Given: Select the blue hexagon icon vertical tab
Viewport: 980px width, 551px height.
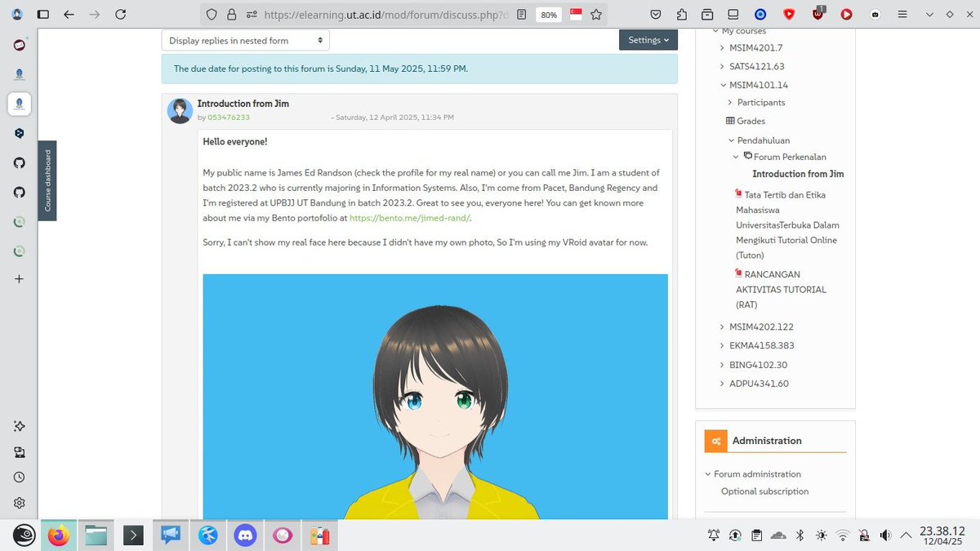Looking at the screenshot, I should pos(20,133).
